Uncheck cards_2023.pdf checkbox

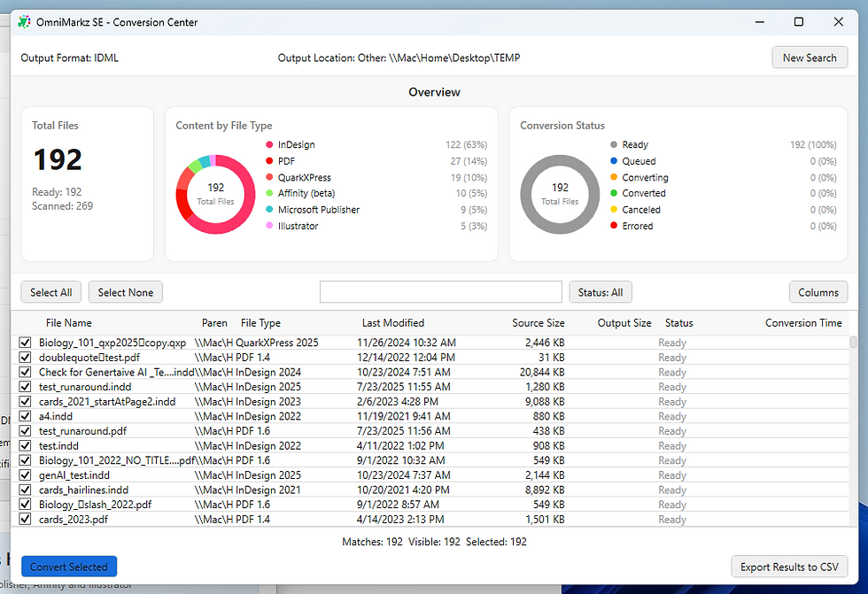click(25, 519)
